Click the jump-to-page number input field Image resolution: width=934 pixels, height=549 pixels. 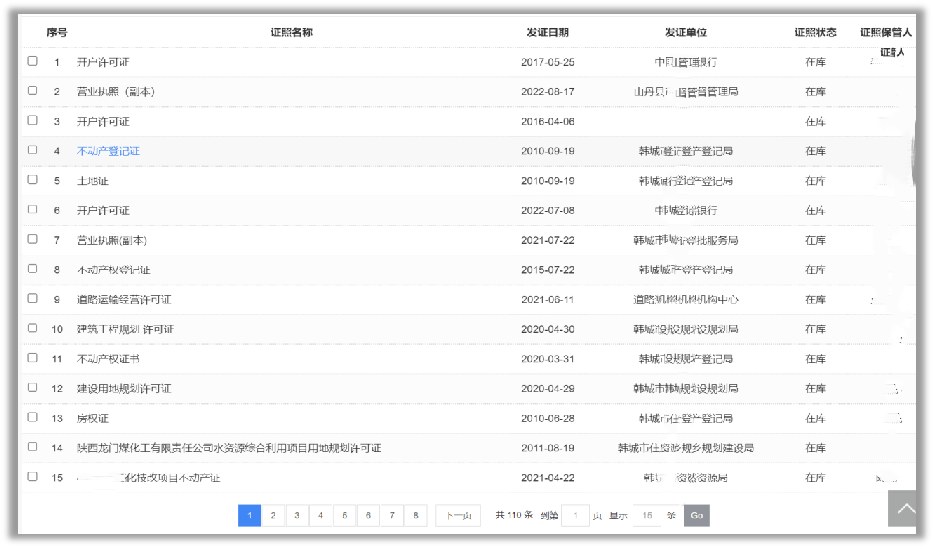point(575,515)
